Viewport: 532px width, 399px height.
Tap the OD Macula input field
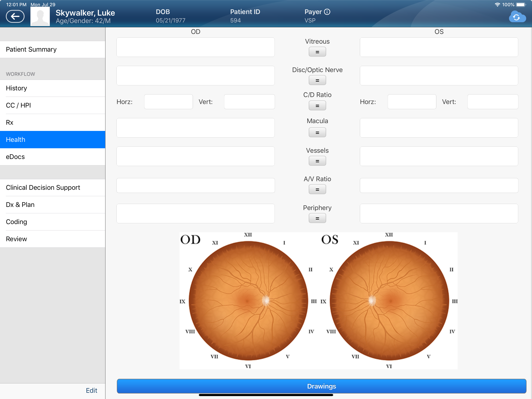(x=196, y=128)
